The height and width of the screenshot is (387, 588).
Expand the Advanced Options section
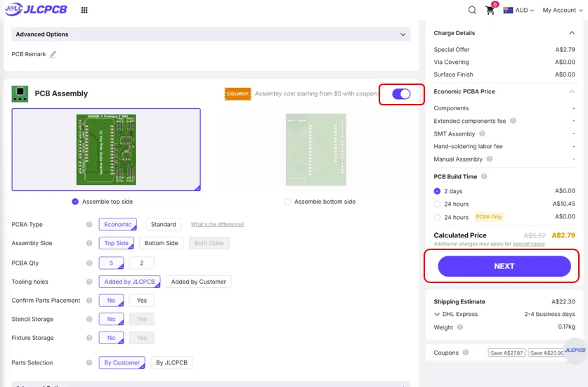211,34
